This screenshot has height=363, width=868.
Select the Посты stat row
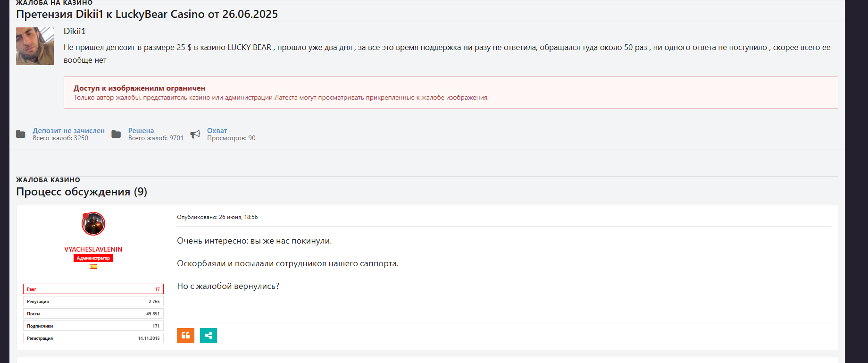click(93, 313)
